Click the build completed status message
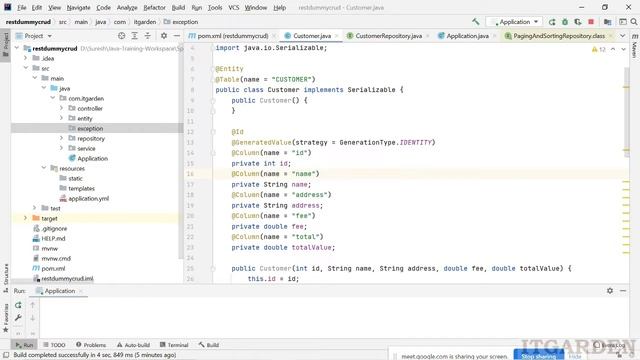Screen dimensions: 640x360 (x=95, y=355)
